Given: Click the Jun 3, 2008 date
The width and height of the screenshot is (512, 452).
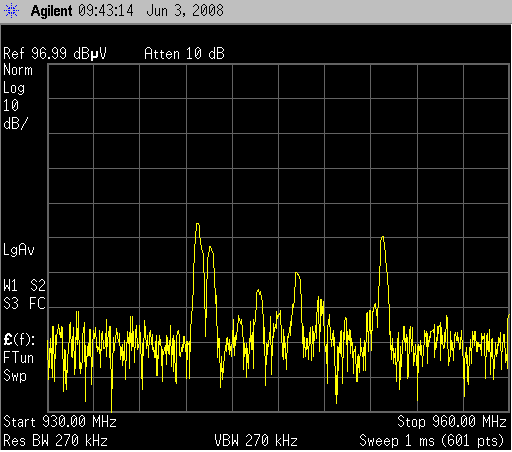Looking at the screenshot, I should click(185, 11).
